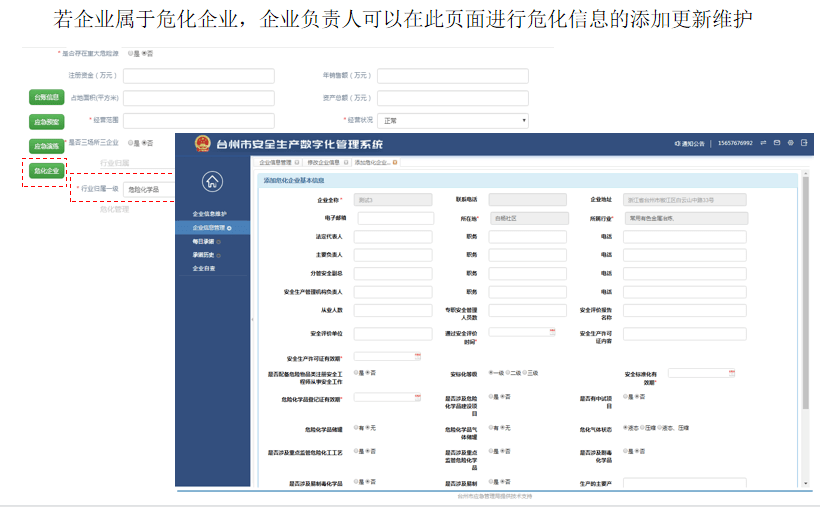This screenshot has width=820, height=507.
Task: Select 有 for 危险化学品储罐
Action: point(356,427)
